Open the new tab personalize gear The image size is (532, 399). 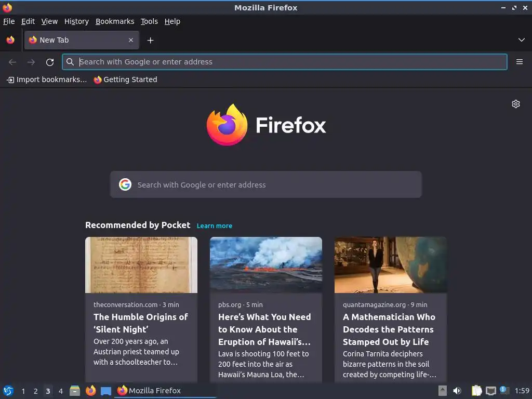[x=516, y=104]
